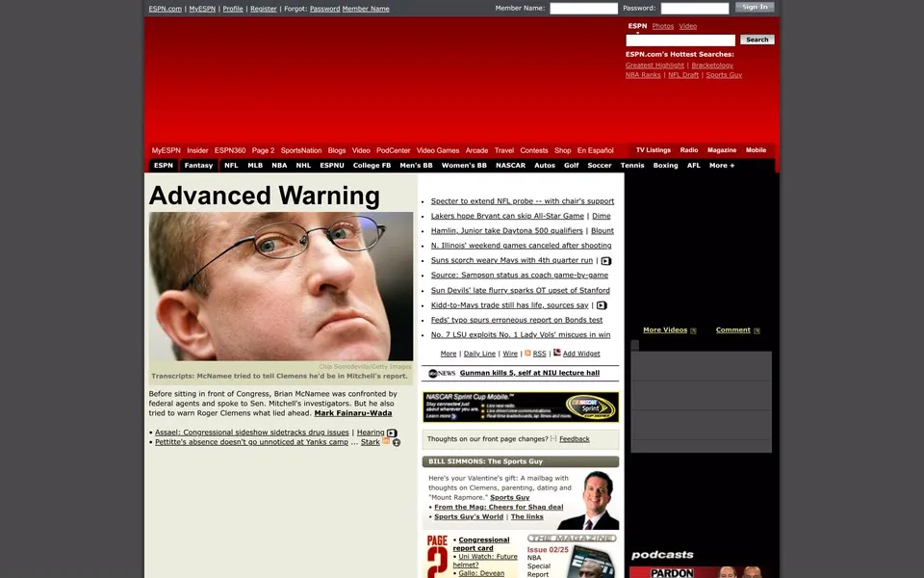Screen dimensions: 924x578
Task: Click the ESPN Magazine cover thumbnail
Action: click(x=592, y=562)
